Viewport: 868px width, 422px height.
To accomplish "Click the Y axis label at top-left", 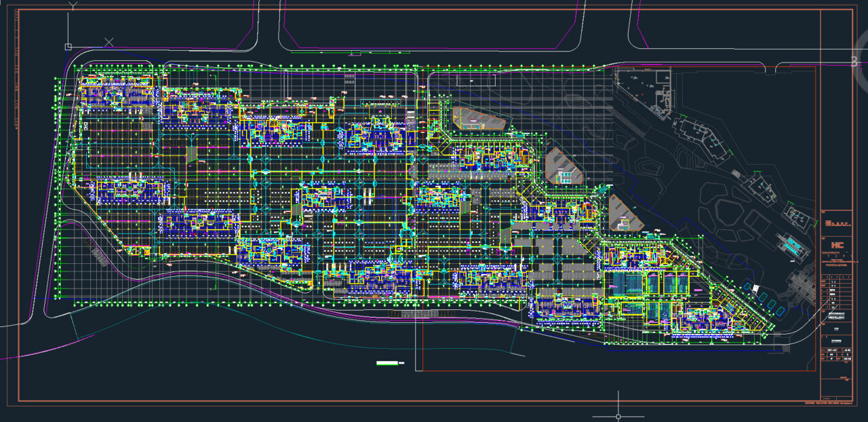I will (73, 6).
